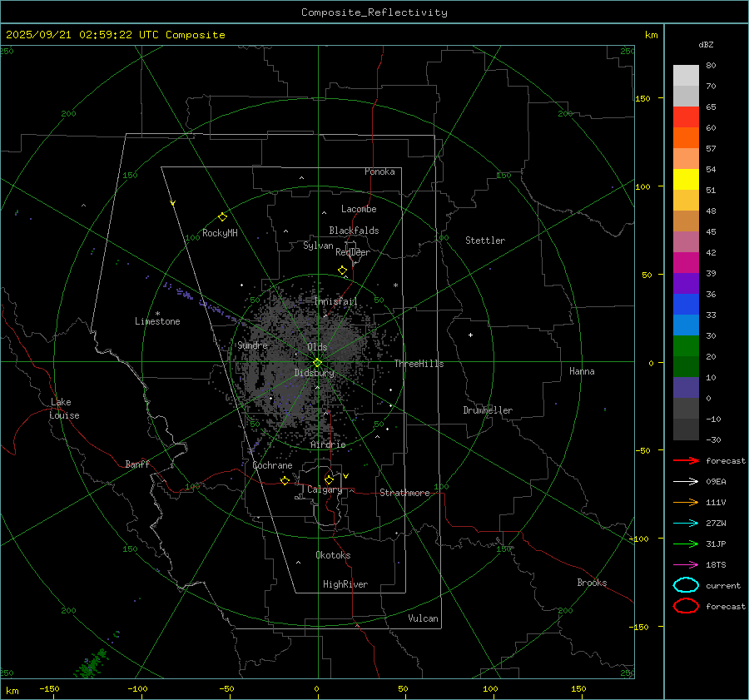749x700 pixels.
Task: Click the Stettler town label
Action: pos(484,241)
